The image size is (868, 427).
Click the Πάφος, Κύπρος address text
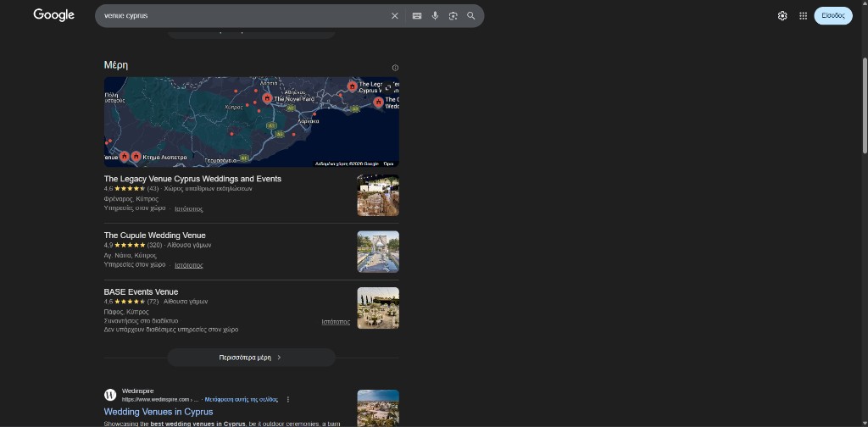tap(126, 312)
